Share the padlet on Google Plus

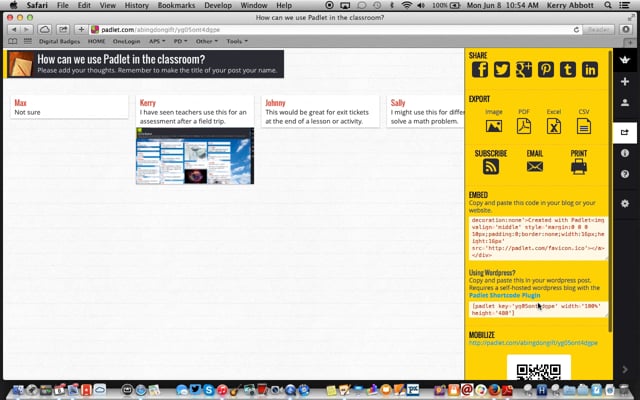(x=524, y=69)
